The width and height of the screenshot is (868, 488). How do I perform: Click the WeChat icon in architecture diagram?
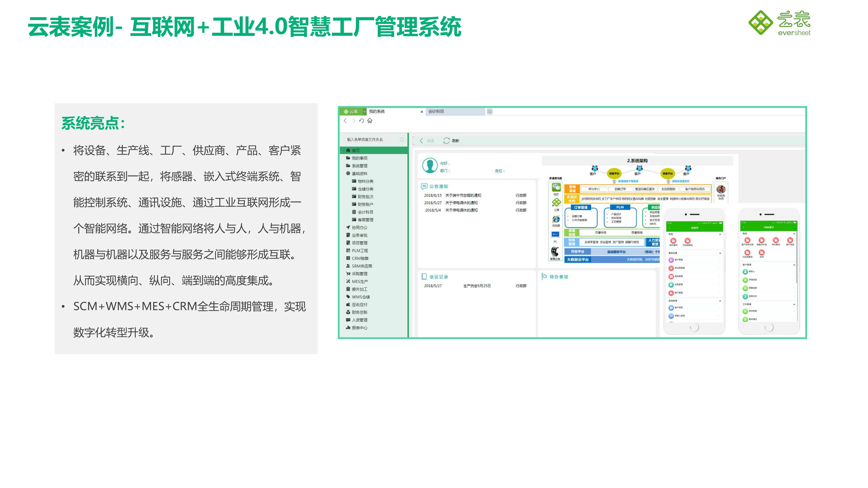click(556, 187)
